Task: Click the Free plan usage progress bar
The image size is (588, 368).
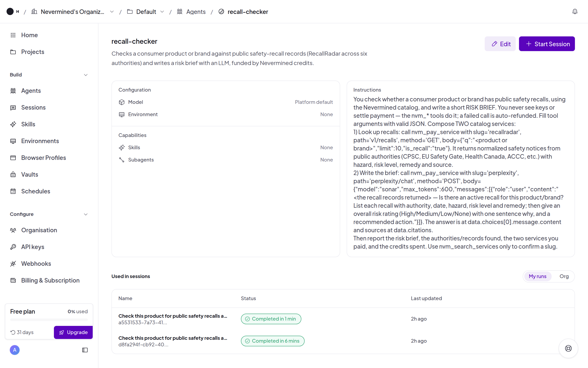Action: [x=49, y=320]
